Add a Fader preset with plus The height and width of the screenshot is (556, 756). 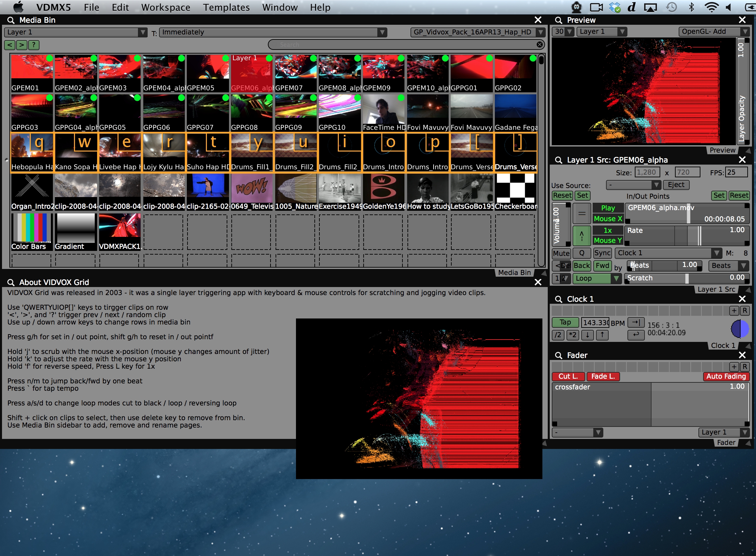734,367
